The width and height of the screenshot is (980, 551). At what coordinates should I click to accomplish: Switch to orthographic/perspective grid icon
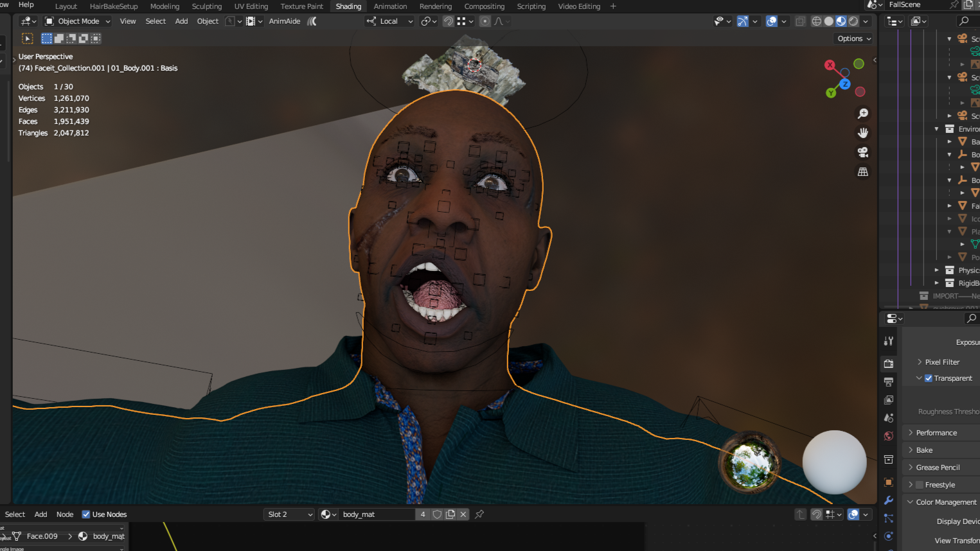[862, 172]
